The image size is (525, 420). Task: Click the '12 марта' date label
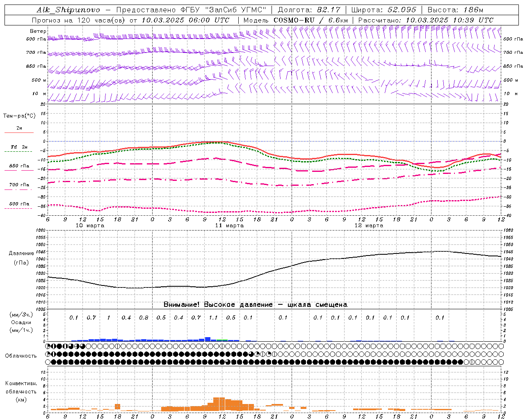click(369, 226)
